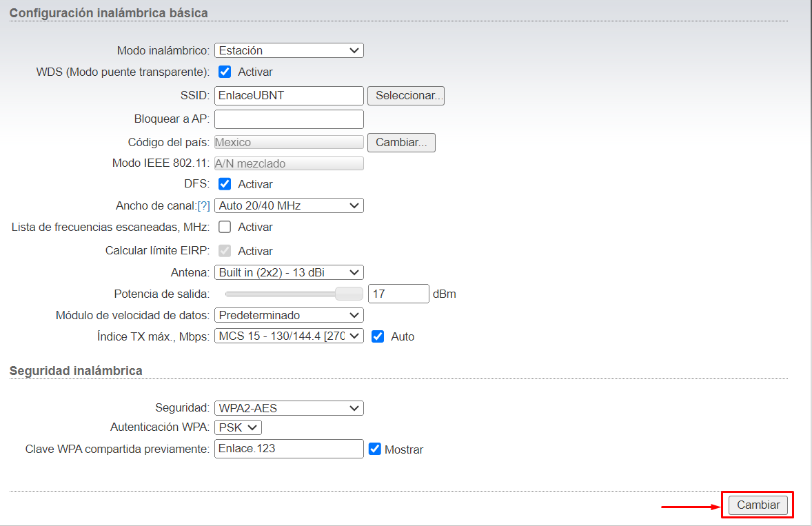Click the Bloquear a AP input field
This screenshot has height=526, width=812.
pyautogui.click(x=289, y=119)
